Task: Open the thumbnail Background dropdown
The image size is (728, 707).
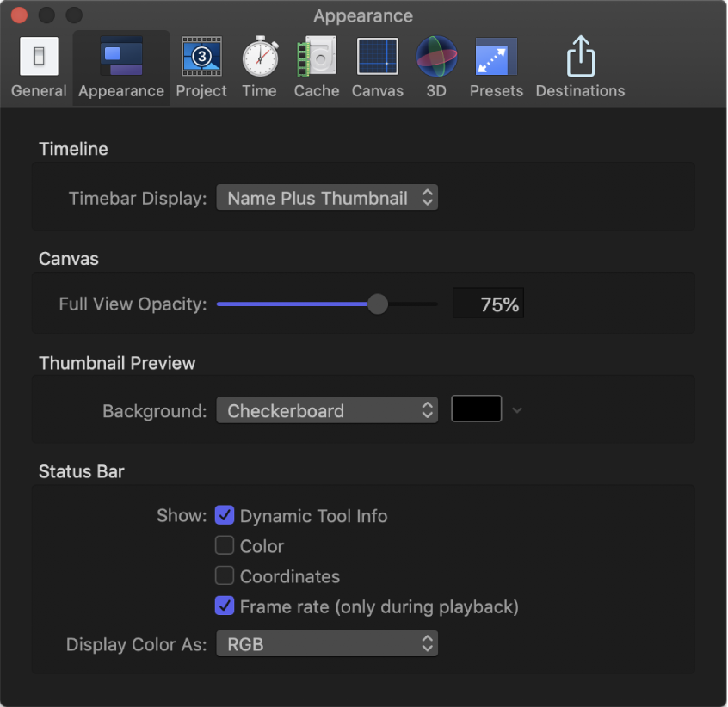Action: (x=327, y=410)
